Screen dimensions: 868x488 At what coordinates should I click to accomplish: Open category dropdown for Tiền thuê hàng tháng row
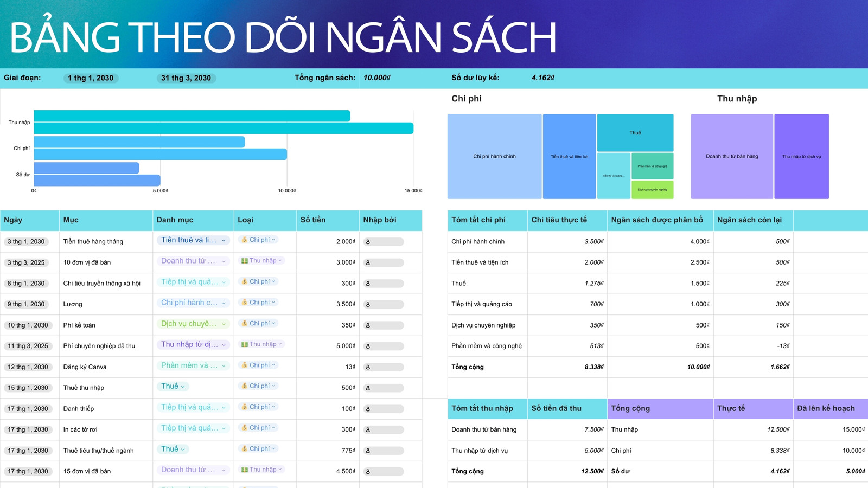click(x=224, y=240)
